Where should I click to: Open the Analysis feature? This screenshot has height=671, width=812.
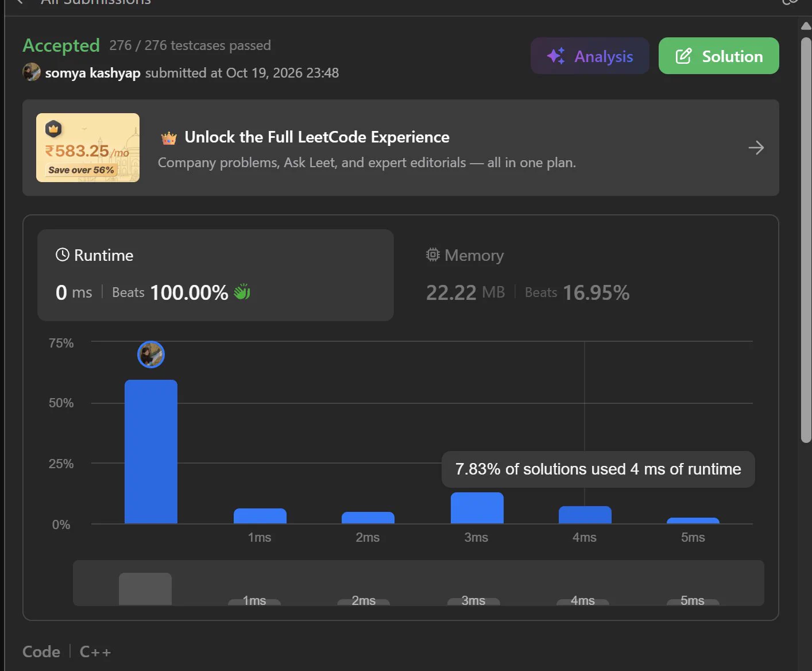point(590,56)
